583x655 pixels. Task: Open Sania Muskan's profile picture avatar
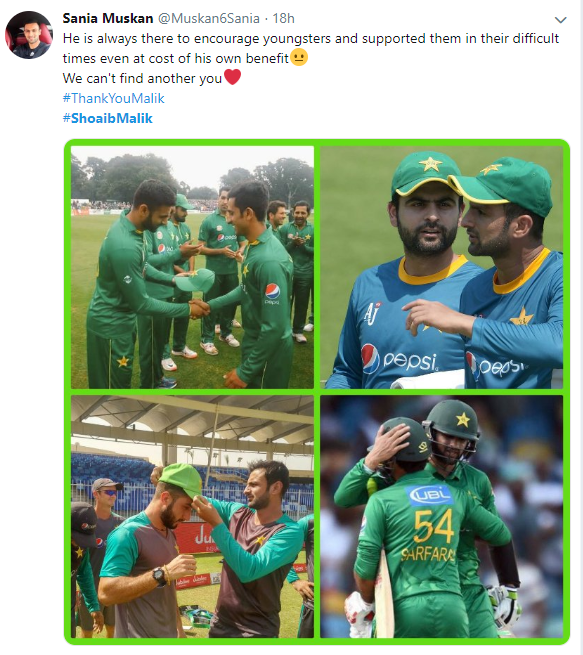tap(29, 35)
